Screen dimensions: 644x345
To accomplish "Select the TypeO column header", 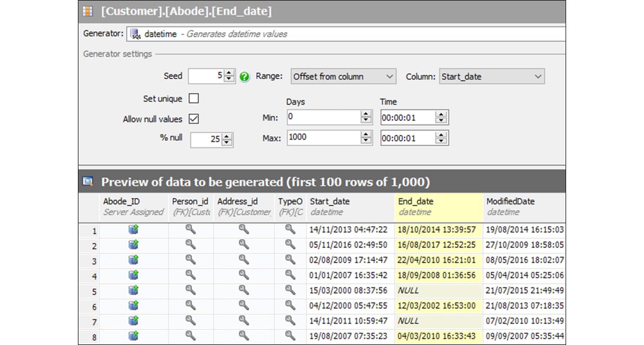I will tap(290, 207).
